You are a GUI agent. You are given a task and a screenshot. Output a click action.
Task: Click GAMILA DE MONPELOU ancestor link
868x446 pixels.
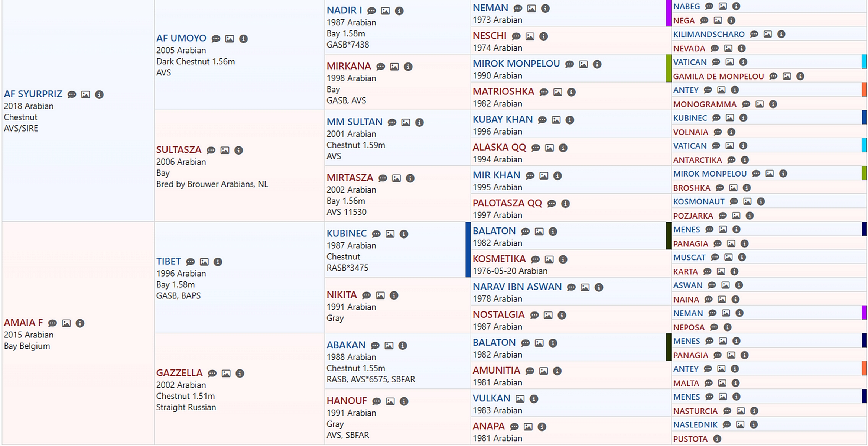click(x=718, y=77)
